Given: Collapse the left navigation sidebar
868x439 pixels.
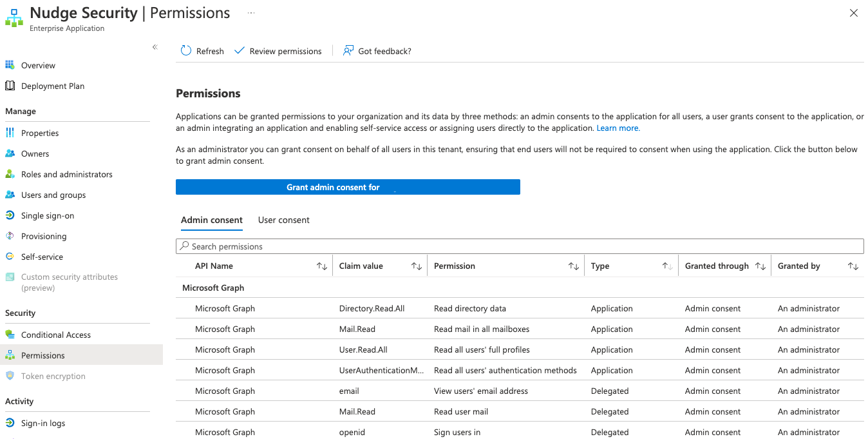Looking at the screenshot, I should pyautogui.click(x=155, y=47).
